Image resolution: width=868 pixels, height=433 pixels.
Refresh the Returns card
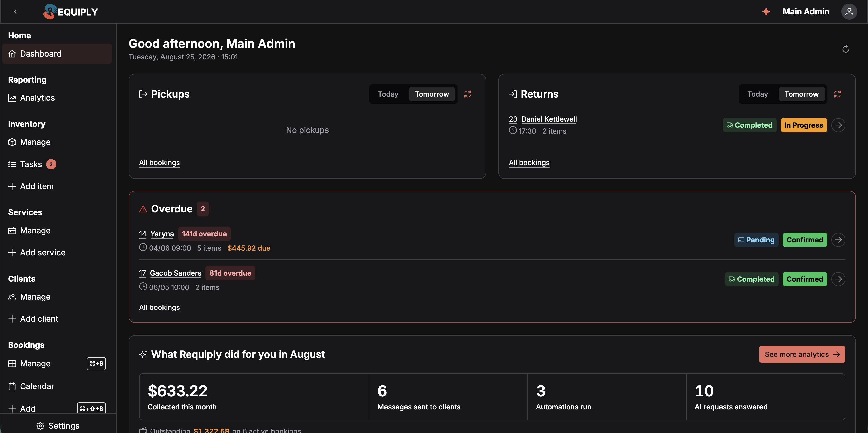tap(837, 94)
